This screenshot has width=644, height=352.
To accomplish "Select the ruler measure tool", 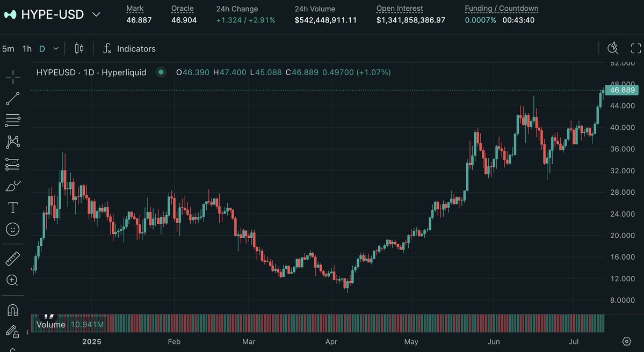I will [x=13, y=259].
